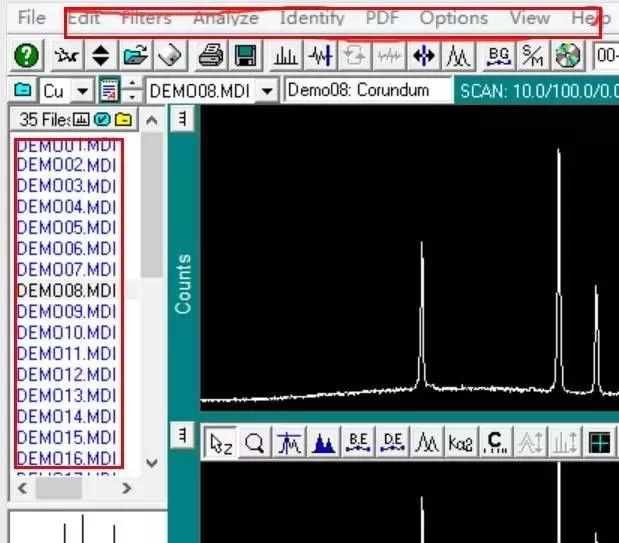Open the Edit menu
Viewport: 619px width, 543px height.
tap(84, 19)
